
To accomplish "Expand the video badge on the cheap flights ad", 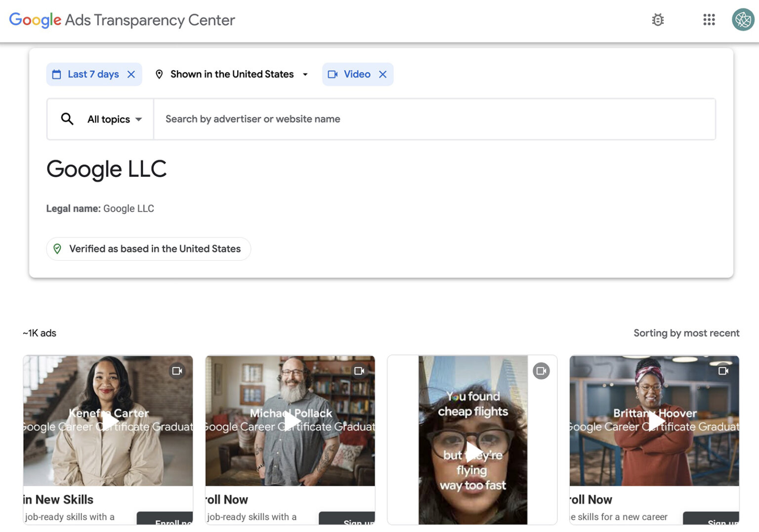I will [x=541, y=370].
